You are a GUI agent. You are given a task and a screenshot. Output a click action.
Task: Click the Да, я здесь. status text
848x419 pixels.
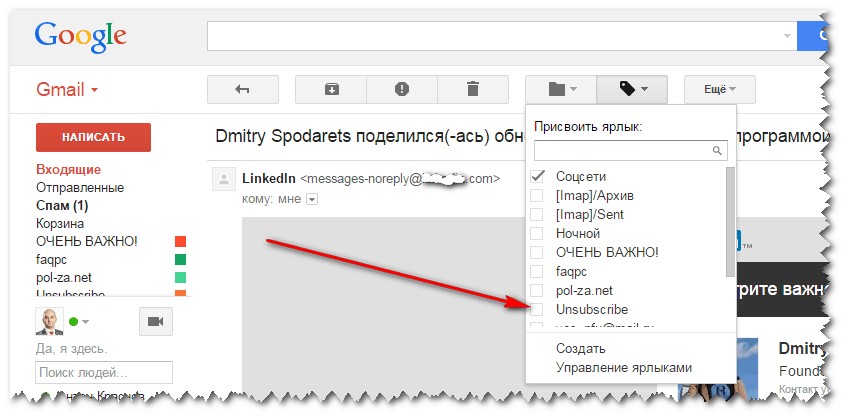click(x=71, y=349)
